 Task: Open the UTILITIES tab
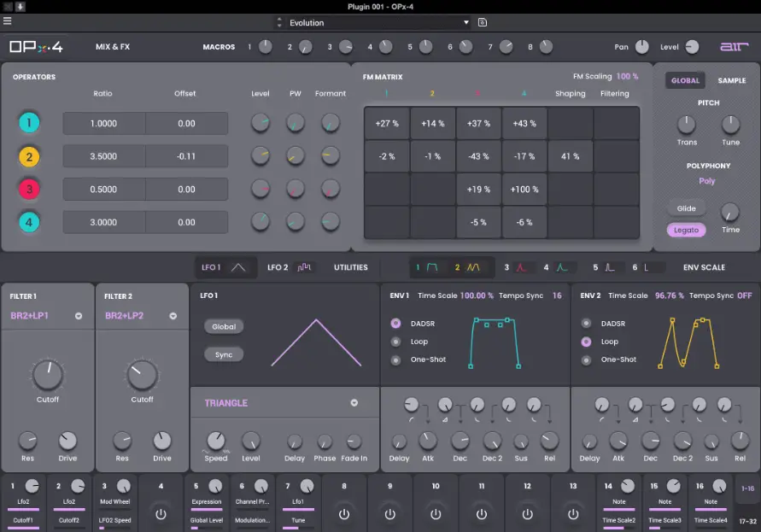pyautogui.click(x=349, y=266)
